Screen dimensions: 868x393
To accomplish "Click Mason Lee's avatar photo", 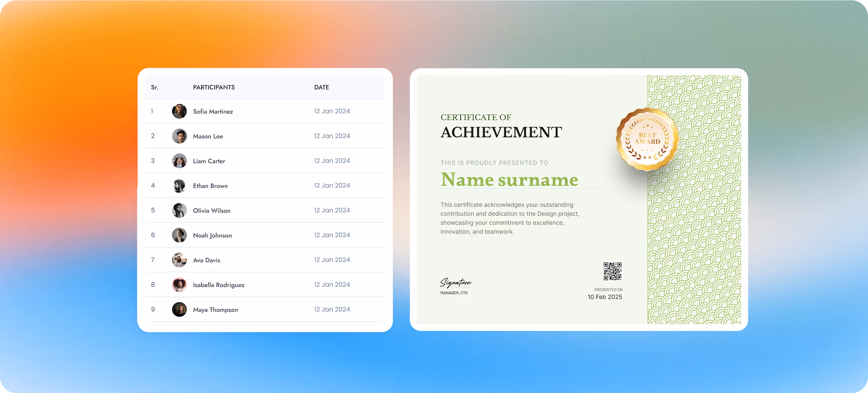I will tap(179, 136).
